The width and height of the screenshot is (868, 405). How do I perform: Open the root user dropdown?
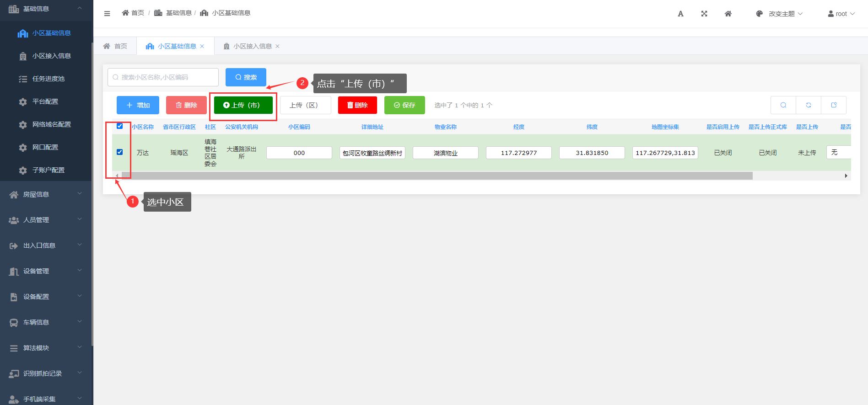click(x=841, y=14)
